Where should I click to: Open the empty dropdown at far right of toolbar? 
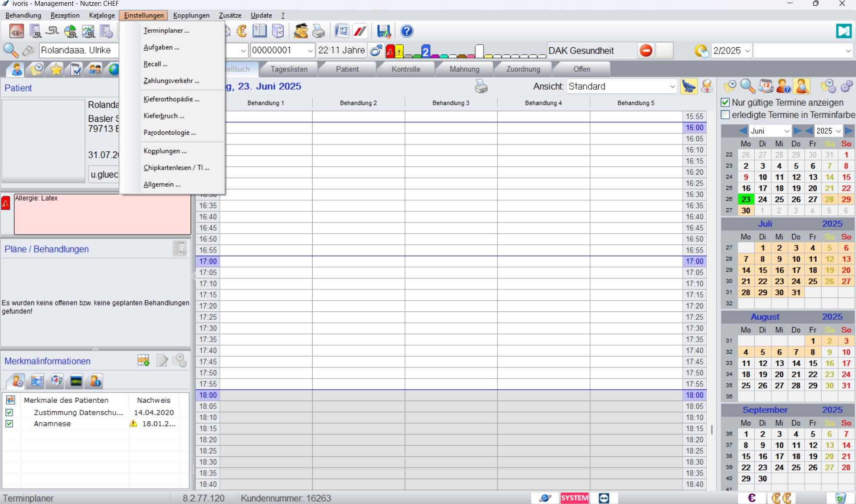848,51
